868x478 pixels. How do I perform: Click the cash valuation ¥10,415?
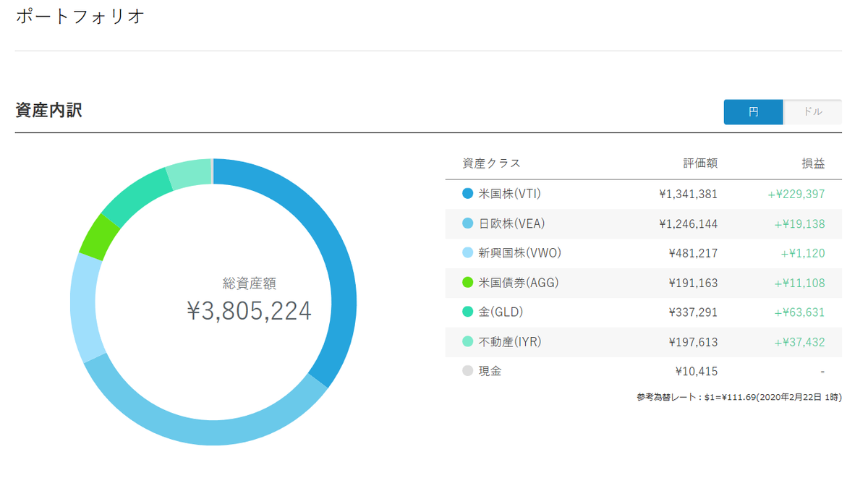[x=697, y=371]
